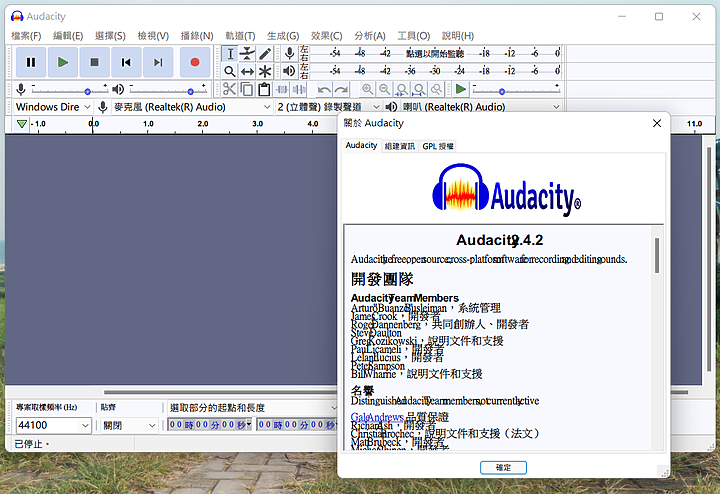Open the speaker playback device dropdown
The height and width of the screenshot is (494, 720).
click(x=481, y=107)
